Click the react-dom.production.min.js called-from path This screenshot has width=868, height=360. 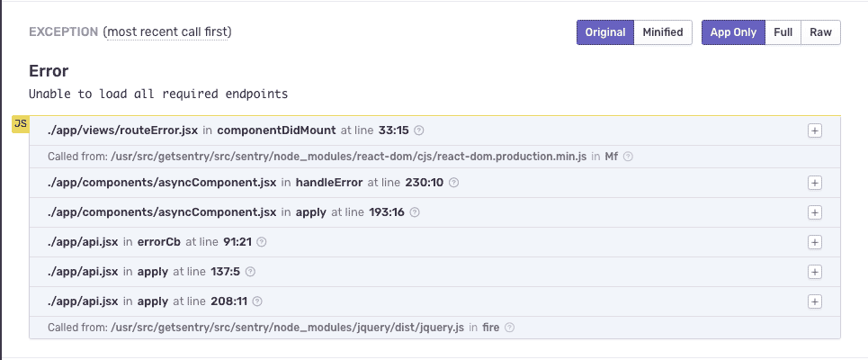(349, 157)
